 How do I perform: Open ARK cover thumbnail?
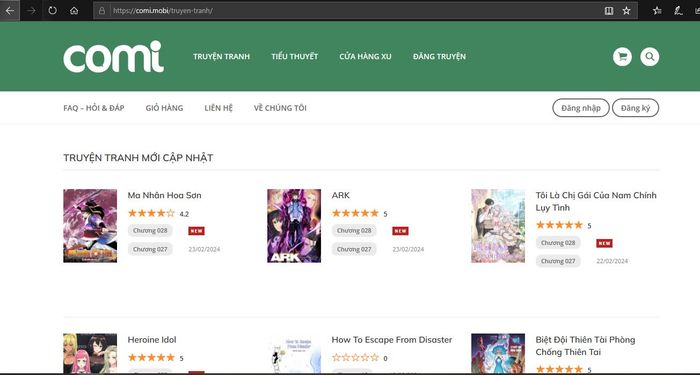click(x=294, y=226)
